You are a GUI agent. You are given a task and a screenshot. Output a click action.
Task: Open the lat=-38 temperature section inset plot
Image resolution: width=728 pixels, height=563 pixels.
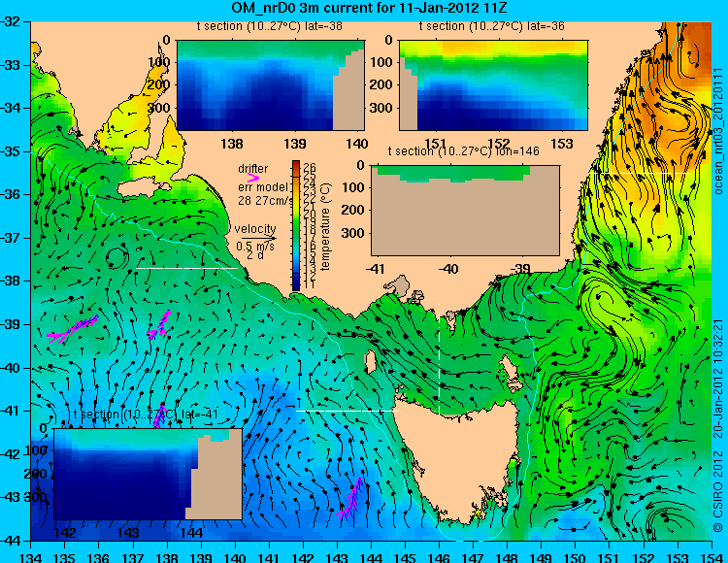(x=271, y=85)
